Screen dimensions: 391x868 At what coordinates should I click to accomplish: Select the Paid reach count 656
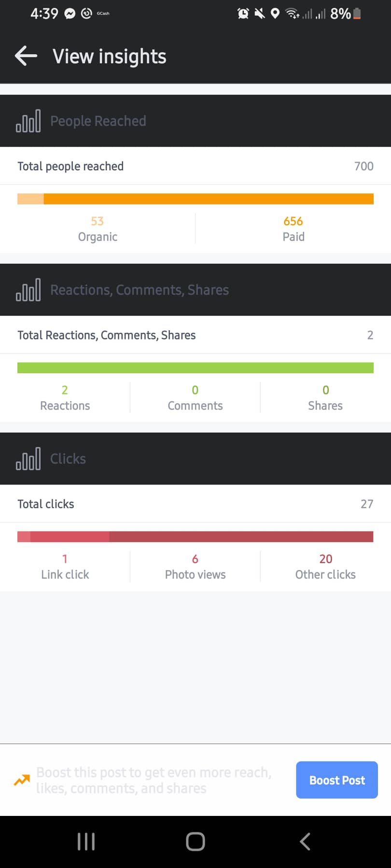[x=293, y=221]
